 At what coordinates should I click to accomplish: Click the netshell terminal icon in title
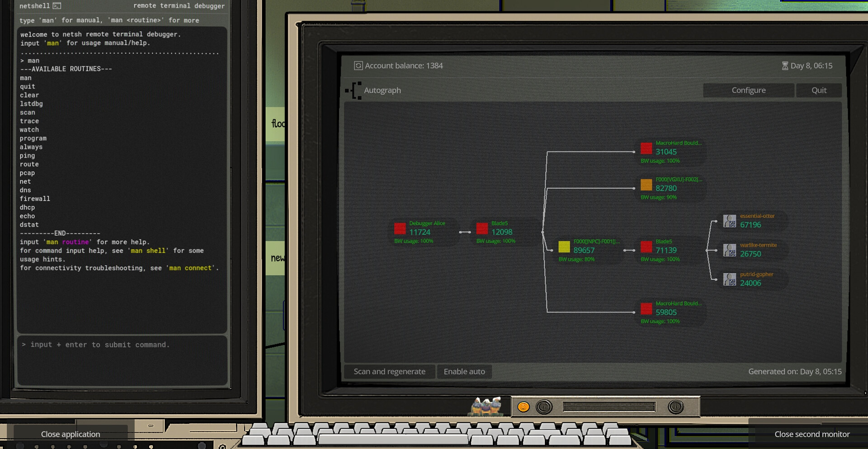click(x=57, y=6)
